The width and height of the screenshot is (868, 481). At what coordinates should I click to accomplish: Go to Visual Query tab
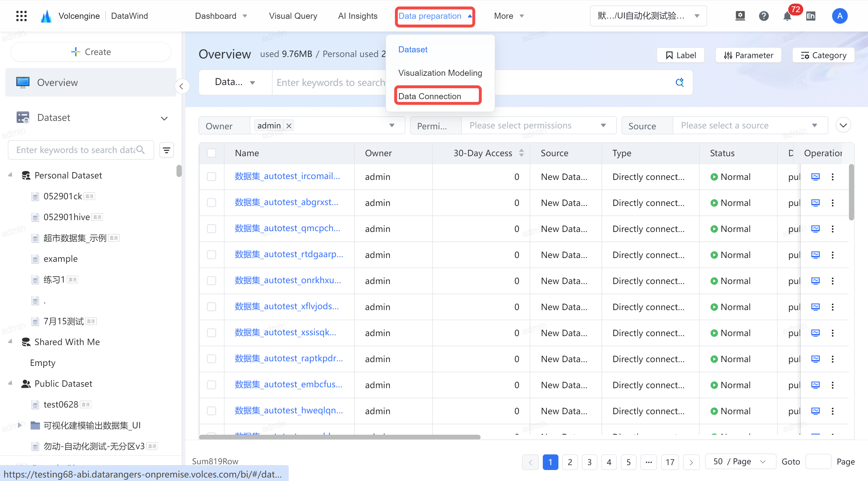(293, 16)
